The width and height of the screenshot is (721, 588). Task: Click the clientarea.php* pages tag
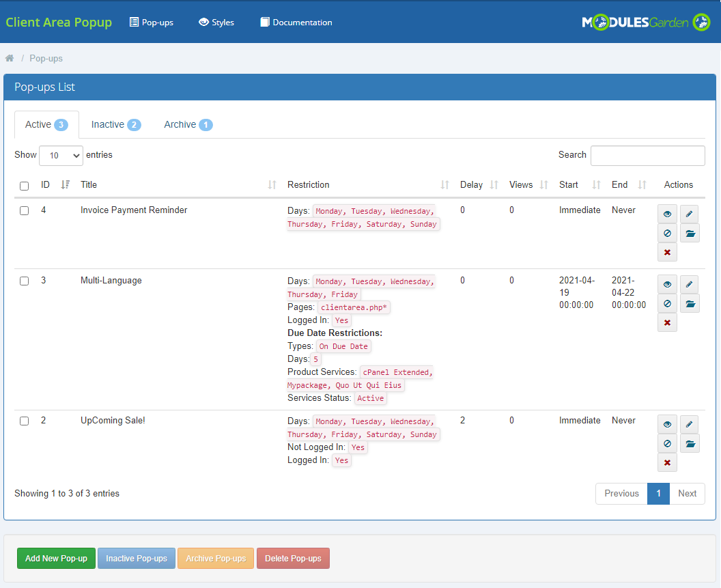[354, 307]
